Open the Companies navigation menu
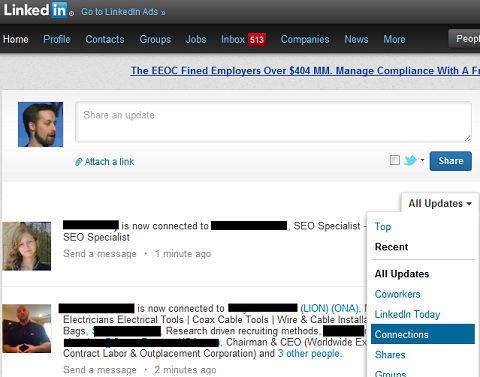This screenshot has height=377, width=480. point(305,39)
